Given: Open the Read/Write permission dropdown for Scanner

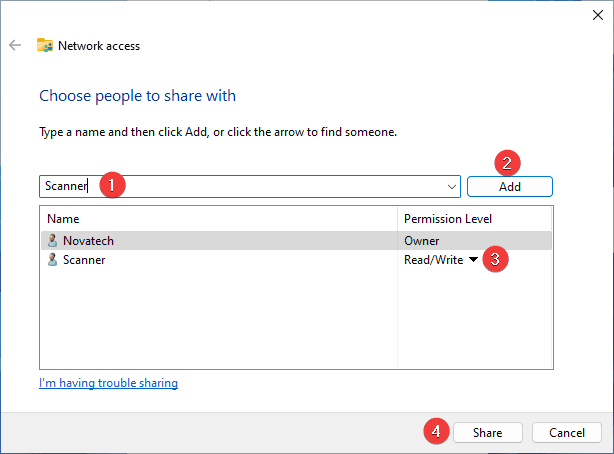Looking at the screenshot, I should pyautogui.click(x=473, y=260).
